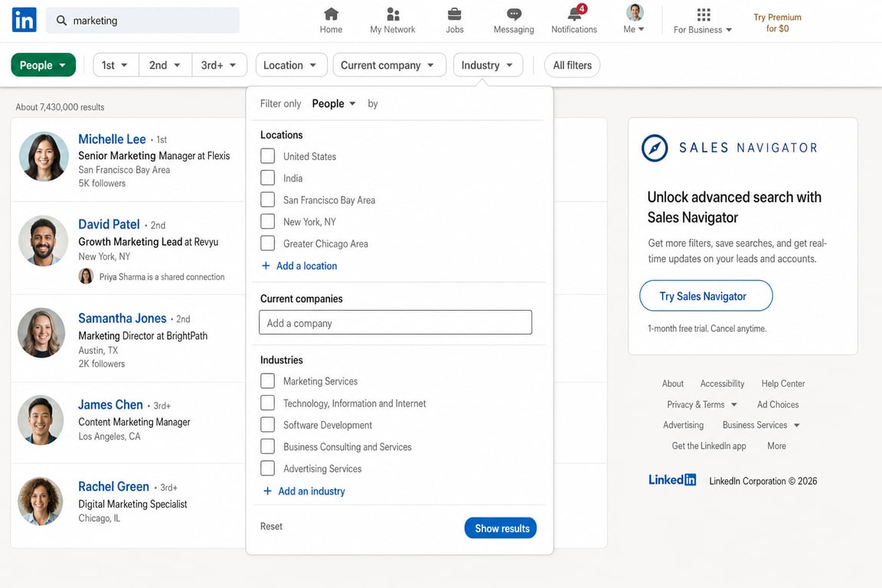Viewport: 882px width, 588px height.
Task: Tick the San Francisco Bay Area checkbox
Action: (268, 200)
